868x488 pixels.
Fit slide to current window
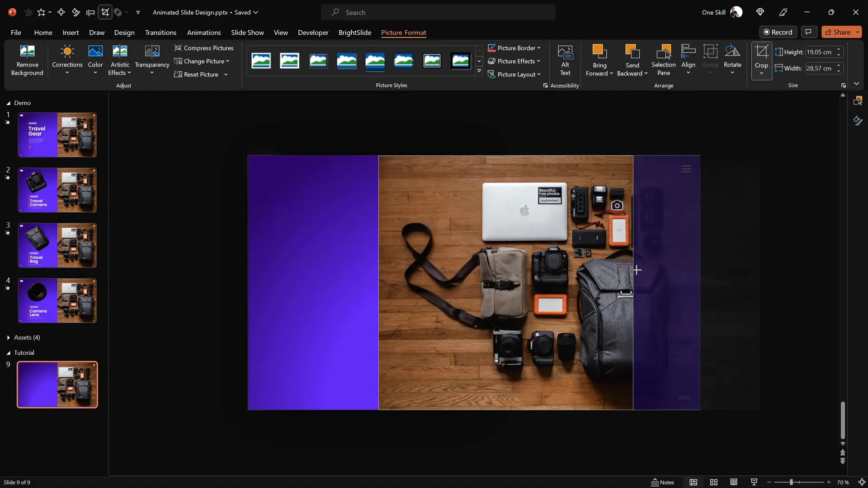[x=862, y=482]
